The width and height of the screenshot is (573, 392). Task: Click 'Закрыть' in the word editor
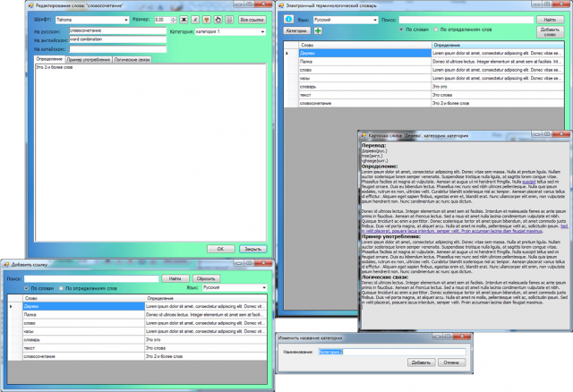click(252, 249)
